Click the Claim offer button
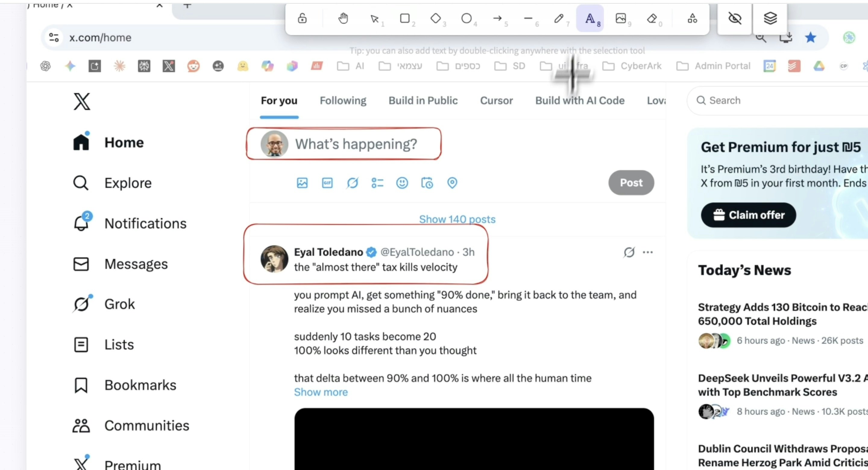 tap(748, 215)
